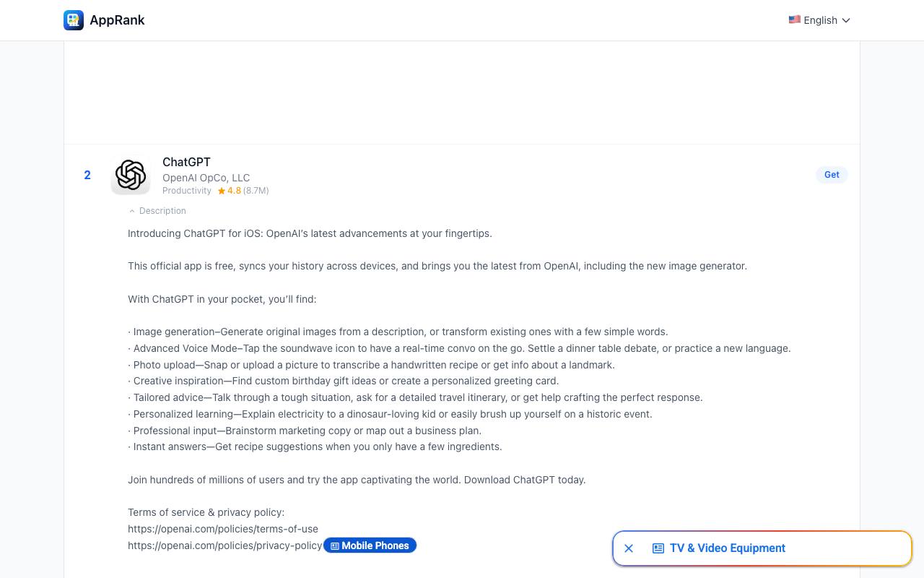Click the icon inside Mobile Phones badge
Viewport: 924px width, 578px height.
[335, 546]
